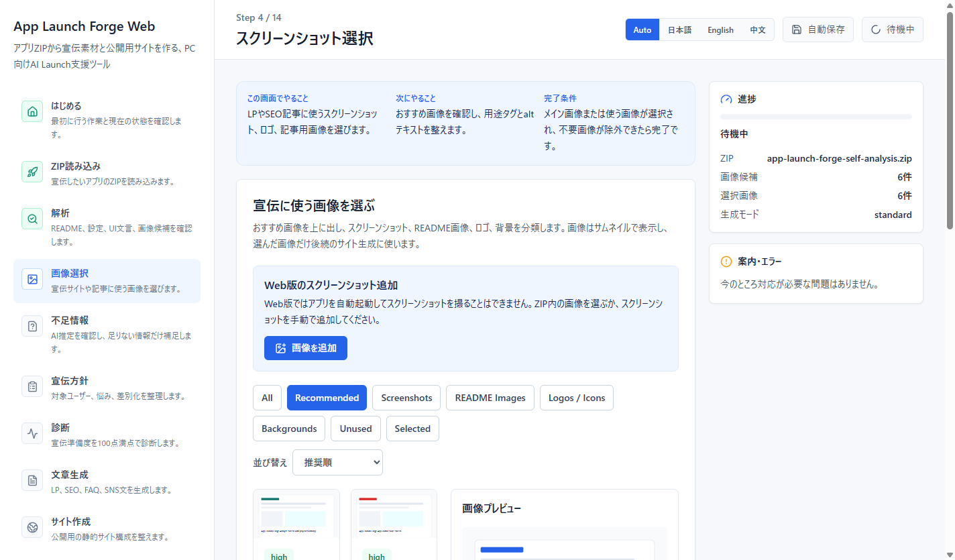Viewport: 955px width, 560px height.
Task: Click the 完了条件 label
Action: (560, 98)
